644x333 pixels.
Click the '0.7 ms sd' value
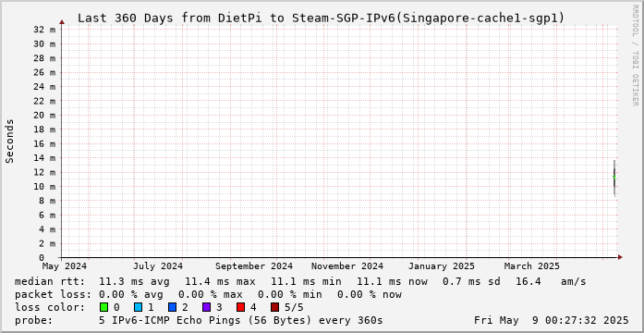(x=471, y=282)
